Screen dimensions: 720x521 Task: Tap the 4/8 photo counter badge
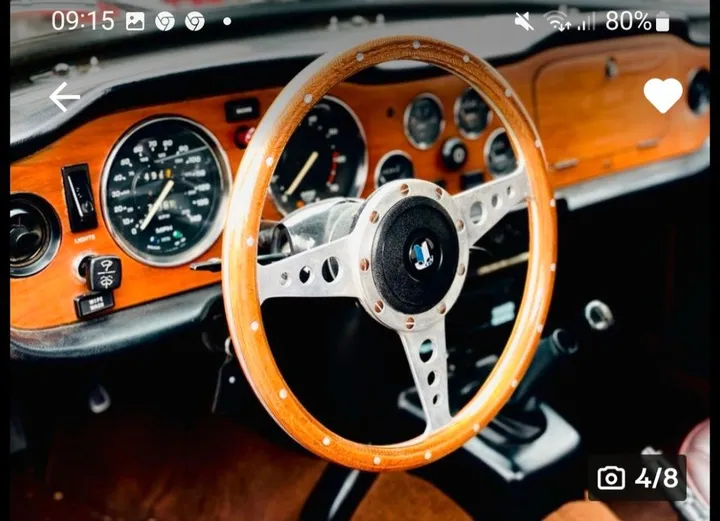[x=637, y=478]
